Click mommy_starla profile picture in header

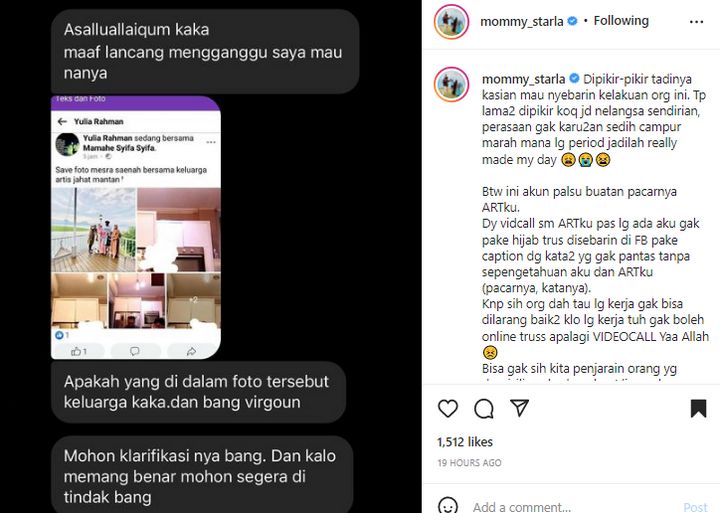pyautogui.click(x=451, y=22)
